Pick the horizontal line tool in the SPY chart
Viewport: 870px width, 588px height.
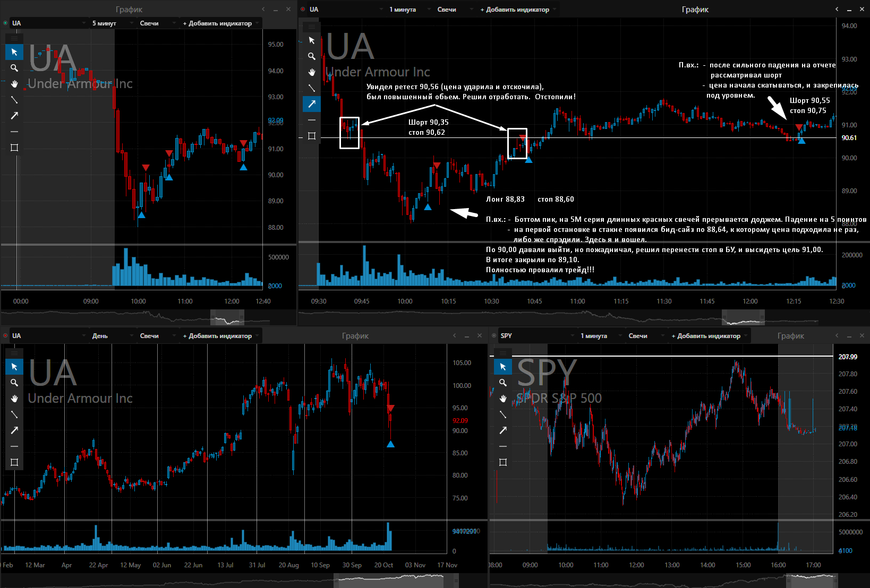click(503, 446)
